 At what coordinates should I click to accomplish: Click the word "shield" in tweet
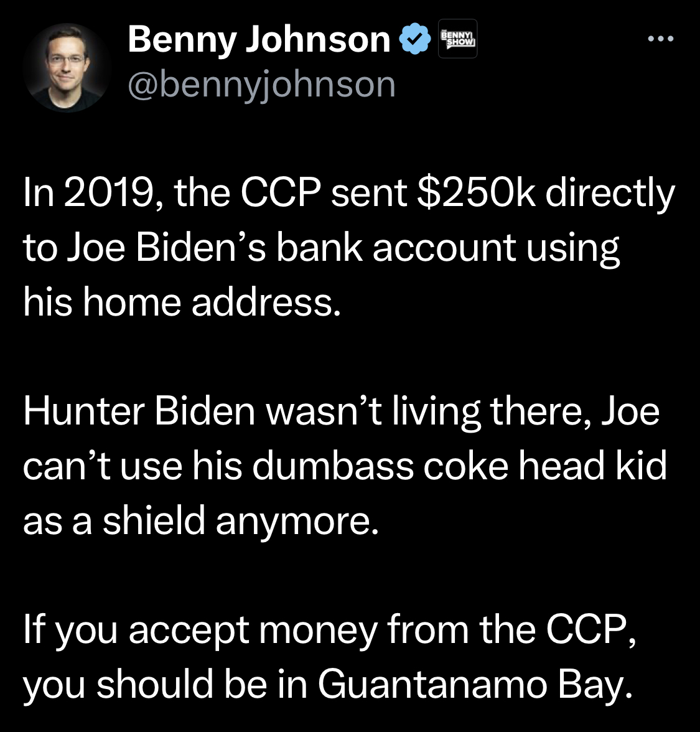point(154,521)
